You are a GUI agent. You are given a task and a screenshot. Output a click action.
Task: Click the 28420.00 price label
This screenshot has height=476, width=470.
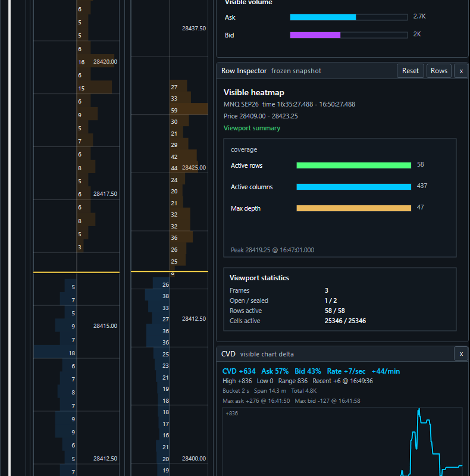pos(105,62)
